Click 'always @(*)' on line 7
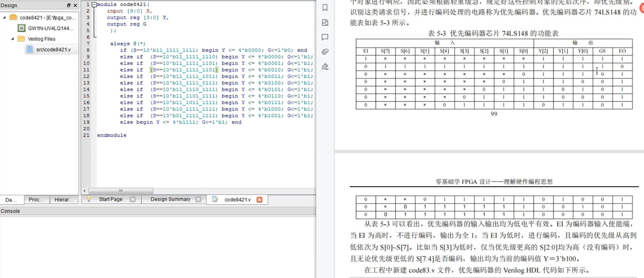Viewport: 644px width, 278px height. pos(128,44)
